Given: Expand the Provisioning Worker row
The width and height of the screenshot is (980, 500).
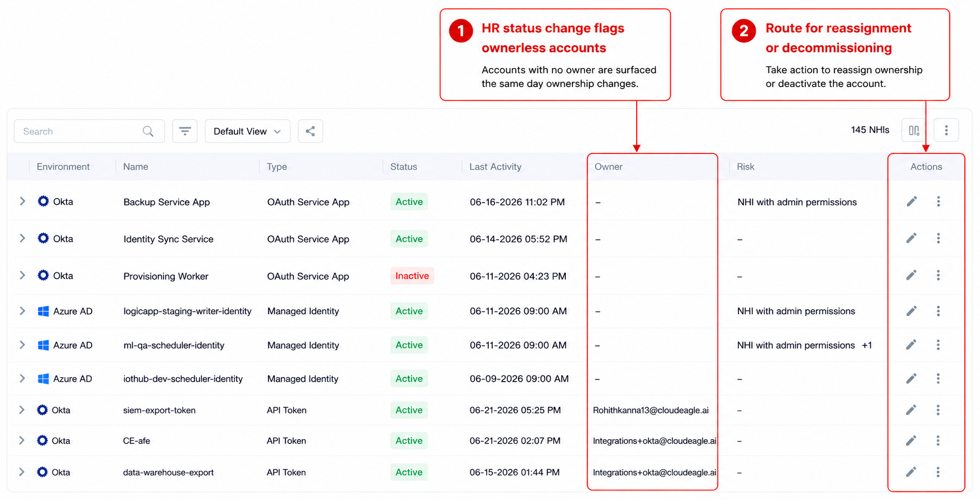Looking at the screenshot, I should (x=22, y=275).
